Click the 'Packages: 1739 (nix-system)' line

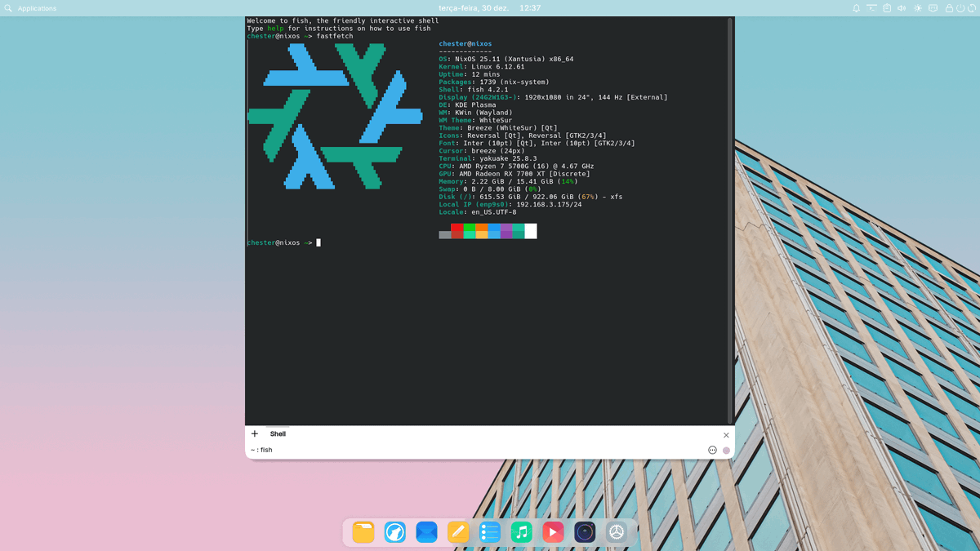pyautogui.click(x=494, y=82)
